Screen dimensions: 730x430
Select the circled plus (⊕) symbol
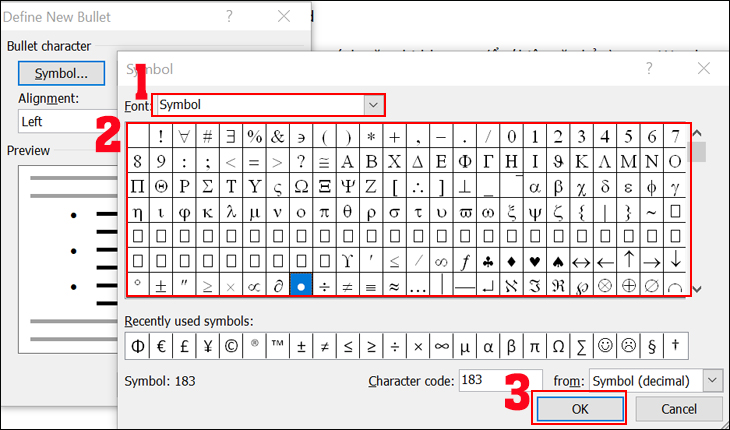tap(629, 285)
